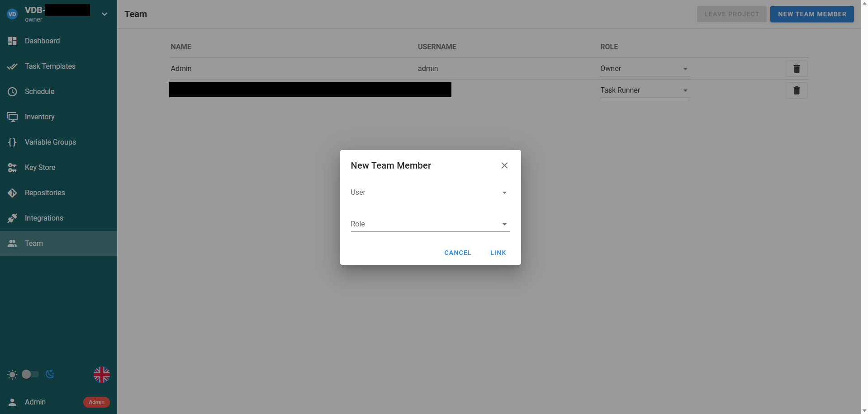Viewport: 868px width, 414px height.
Task: Click the New Team Member button
Action: point(811,14)
